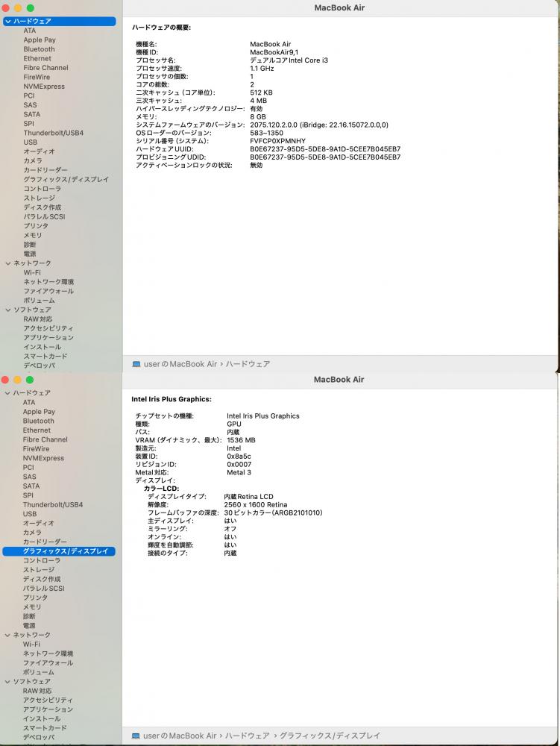The image size is (560, 746).
Task: Select ボリューム in bottom window sidebar
Action: tap(39, 672)
